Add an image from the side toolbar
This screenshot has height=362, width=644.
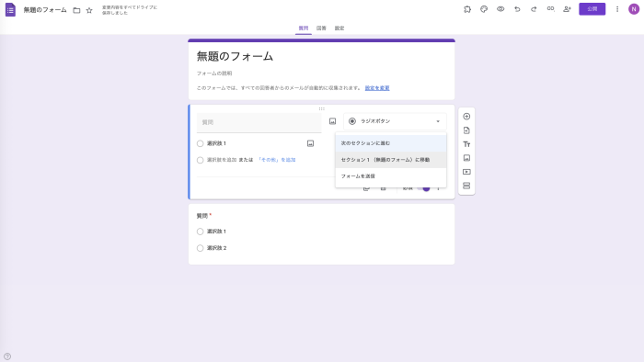pyautogui.click(x=466, y=158)
